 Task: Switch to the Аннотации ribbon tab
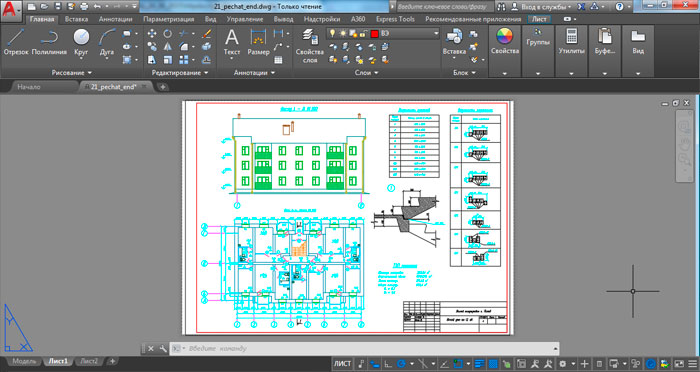(x=115, y=19)
